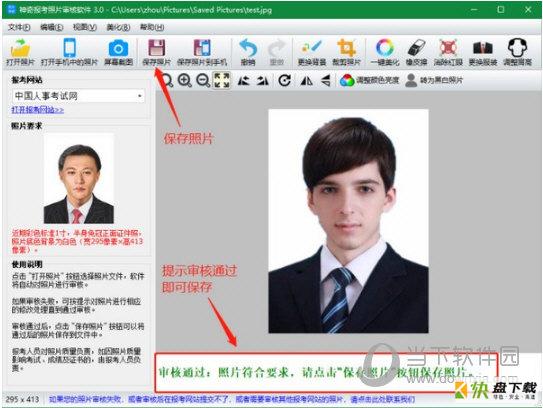The image size is (543, 408).
Task: Click the 打开报考网站>> link
Action: tap(38, 110)
